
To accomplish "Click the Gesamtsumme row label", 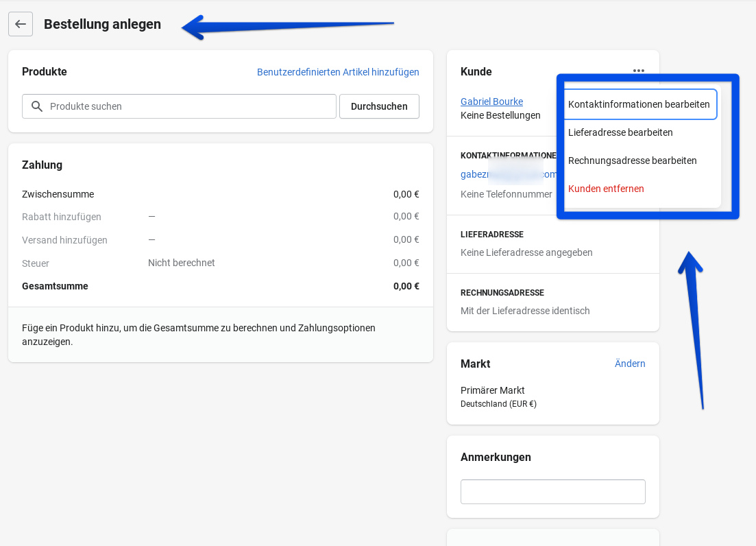I will (x=55, y=286).
